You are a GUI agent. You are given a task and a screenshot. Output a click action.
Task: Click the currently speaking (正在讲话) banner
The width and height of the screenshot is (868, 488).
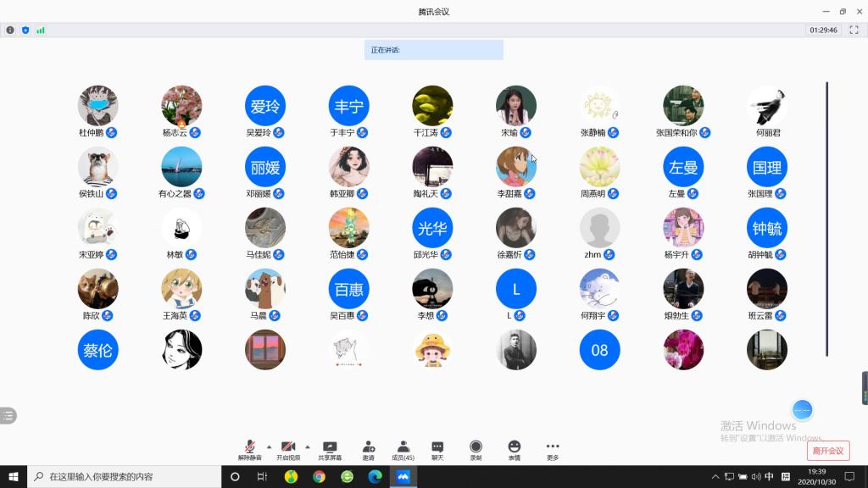(x=433, y=50)
